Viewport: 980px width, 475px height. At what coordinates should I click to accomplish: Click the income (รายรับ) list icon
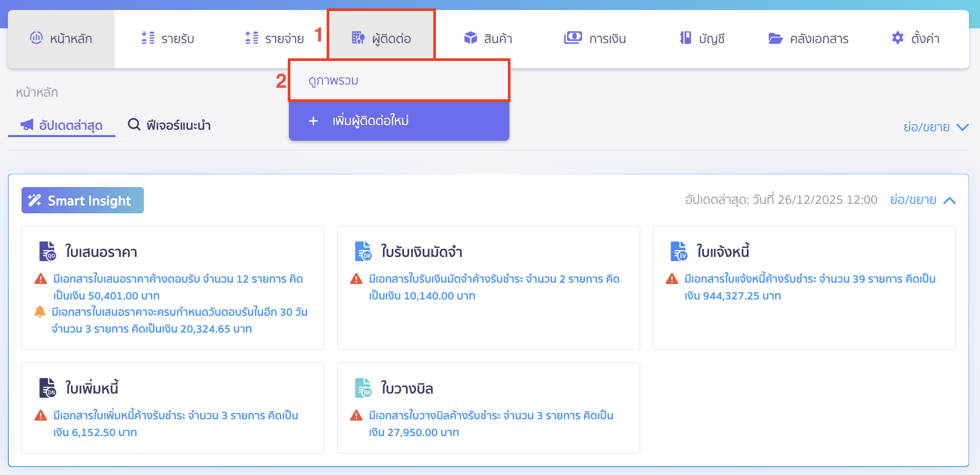[148, 38]
